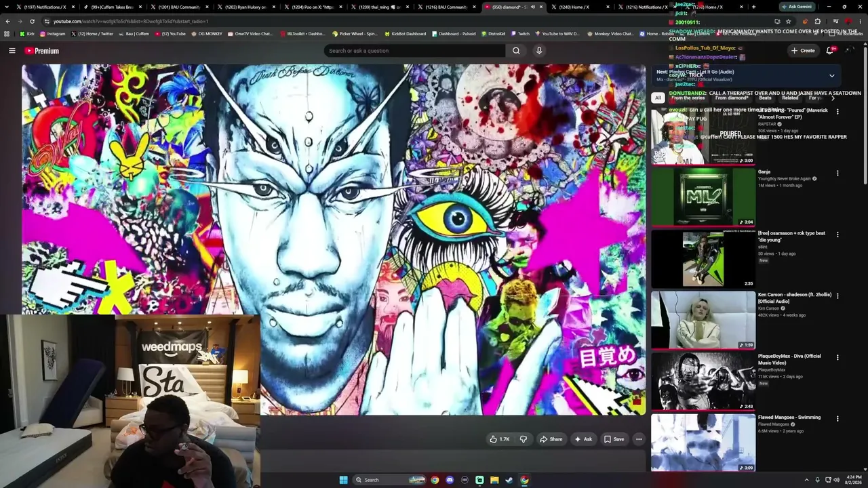Image resolution: width=868 pixels, height=488 pixels.
Task: Expand the Next up queue panel
Action: [x=831, y=75]
